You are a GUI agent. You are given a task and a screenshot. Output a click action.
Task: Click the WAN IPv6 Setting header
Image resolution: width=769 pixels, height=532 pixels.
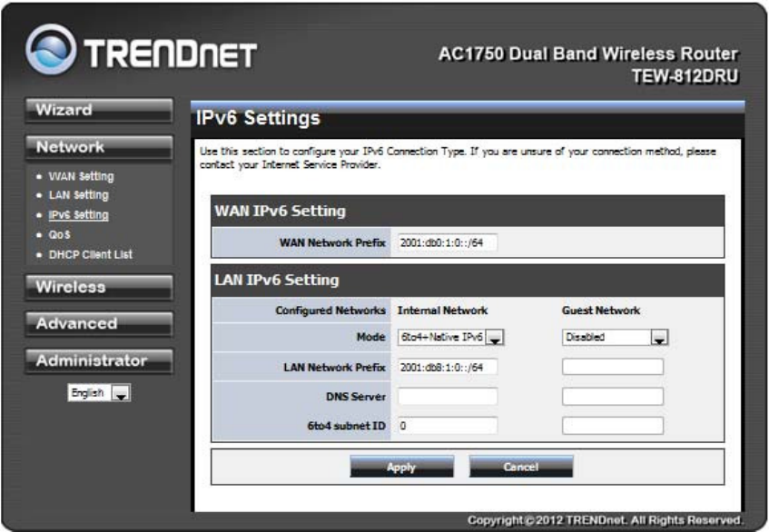(x=280, y=211)
